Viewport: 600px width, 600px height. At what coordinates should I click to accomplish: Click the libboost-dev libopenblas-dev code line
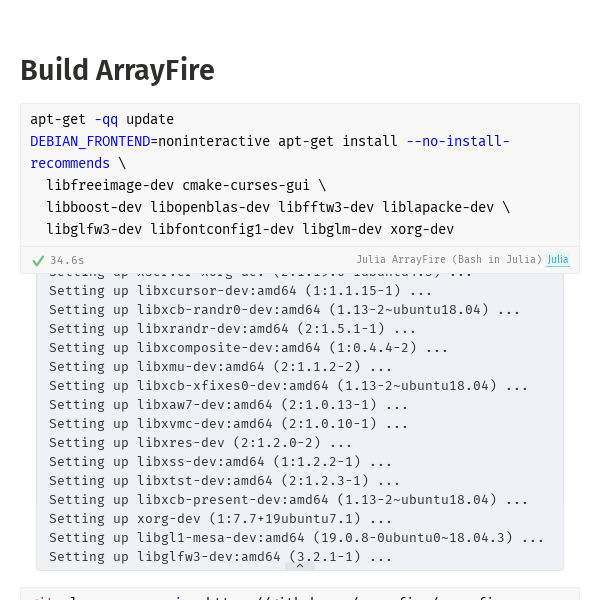click(x=278, y=207)
